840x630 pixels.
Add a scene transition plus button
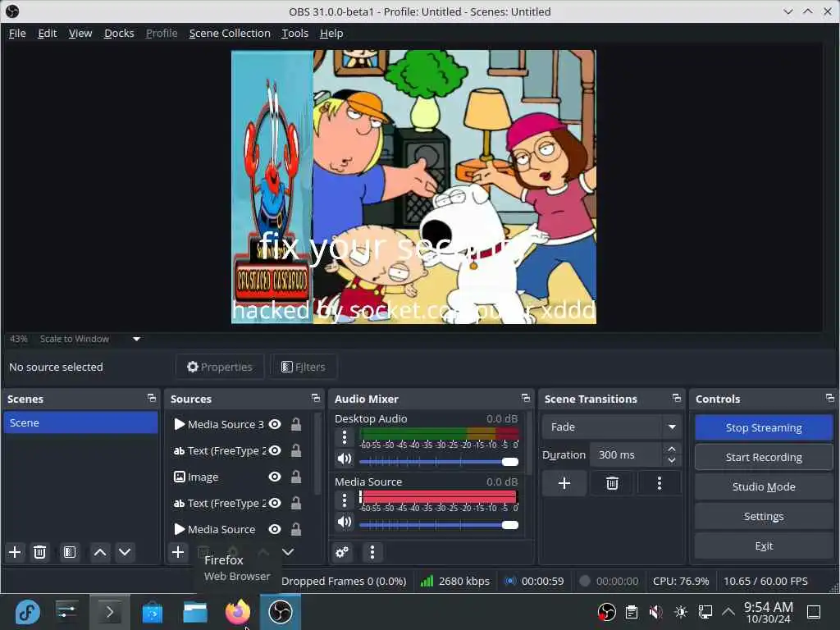[564, 483]
